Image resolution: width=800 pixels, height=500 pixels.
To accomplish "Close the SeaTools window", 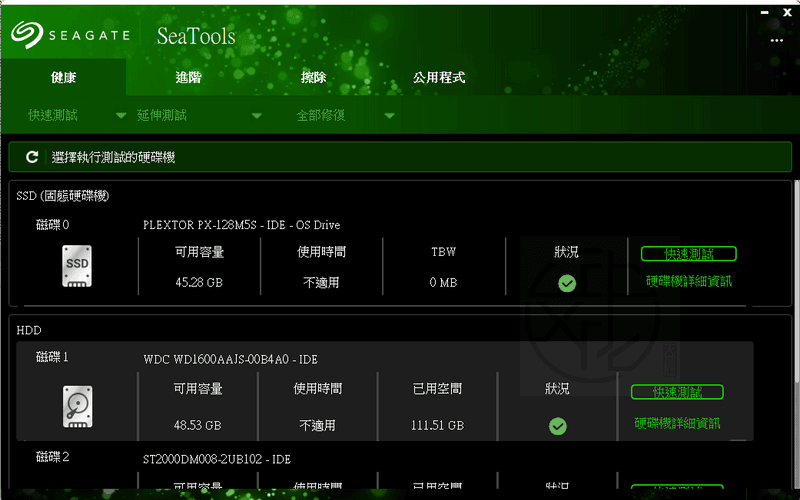I will [787, 13].
